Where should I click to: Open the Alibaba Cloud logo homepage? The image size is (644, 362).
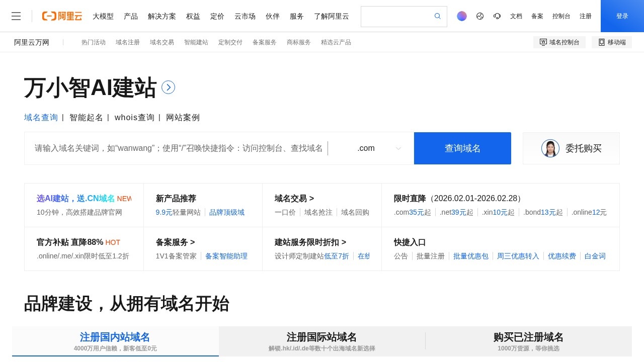click(x=61, y=16)
